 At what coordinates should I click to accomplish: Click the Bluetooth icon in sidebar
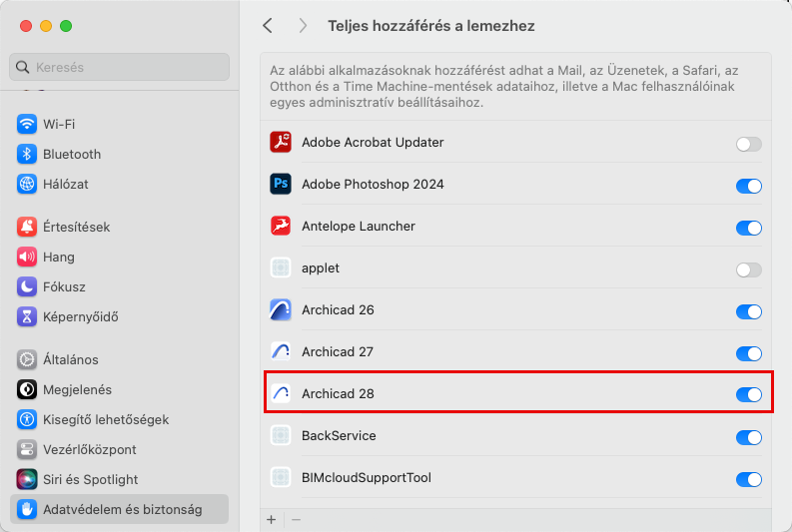point(27,154)
